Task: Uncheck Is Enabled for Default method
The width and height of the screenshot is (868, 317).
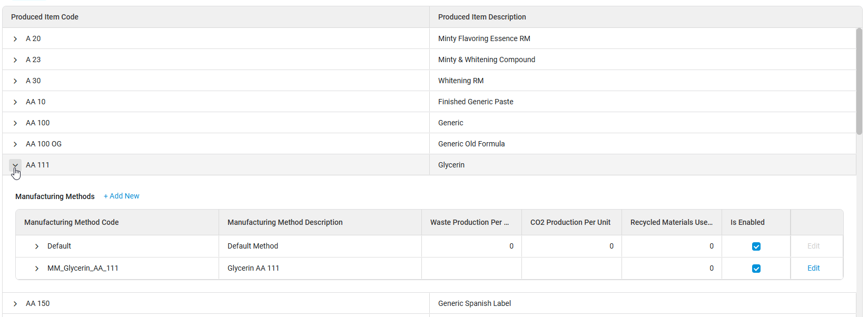Action: tap(756, 246)
